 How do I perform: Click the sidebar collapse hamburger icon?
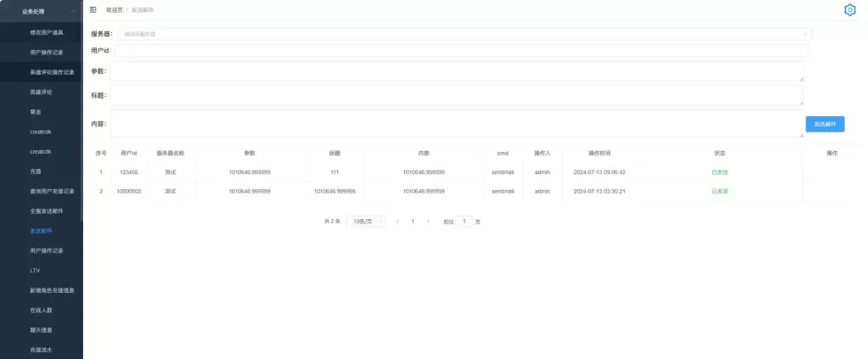pyautogui.click(x=92, y=9)
